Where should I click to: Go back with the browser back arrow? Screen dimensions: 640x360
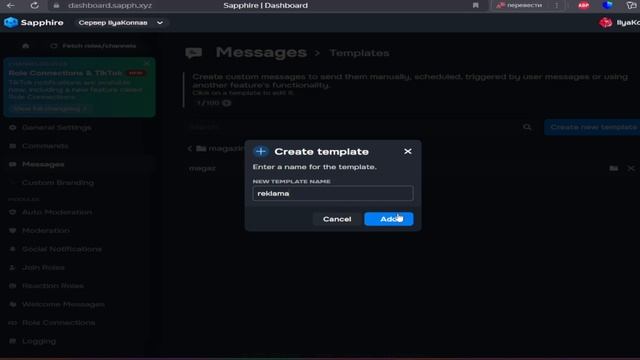tap(11, 5)
